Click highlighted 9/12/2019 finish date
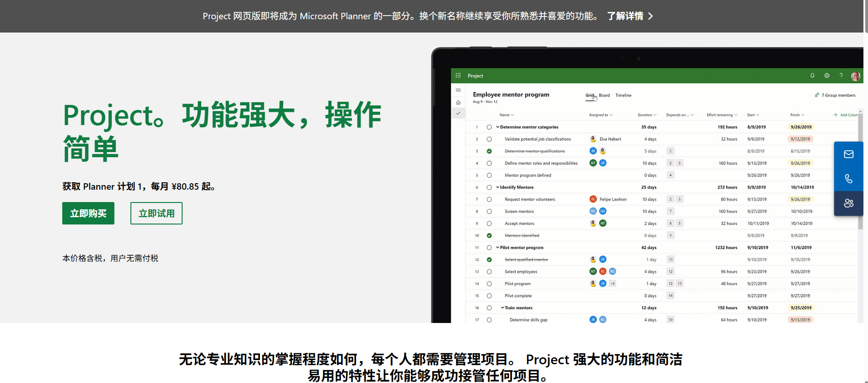The height and width of the screenshot is (383, 868). (x=800, y=139)
